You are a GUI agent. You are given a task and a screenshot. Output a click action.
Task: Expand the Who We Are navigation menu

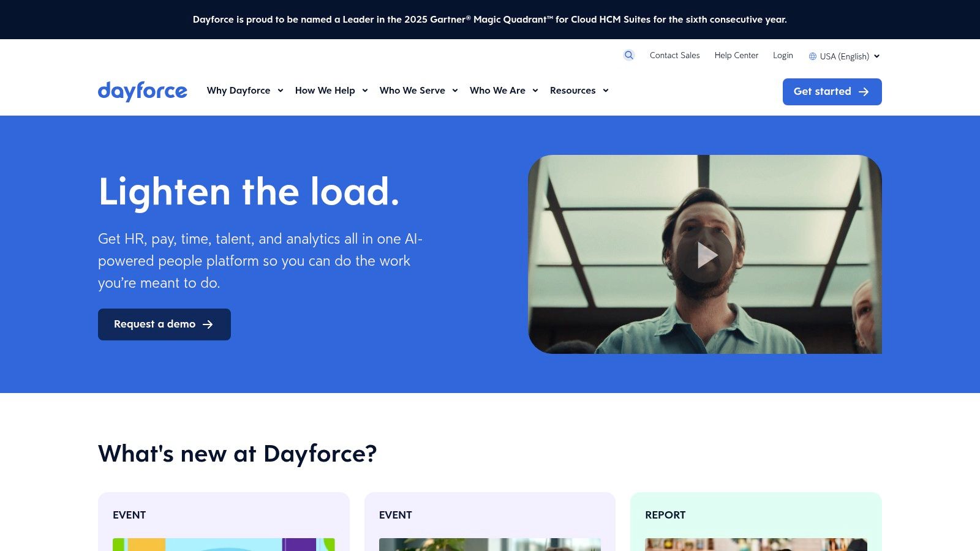[497, 90]
